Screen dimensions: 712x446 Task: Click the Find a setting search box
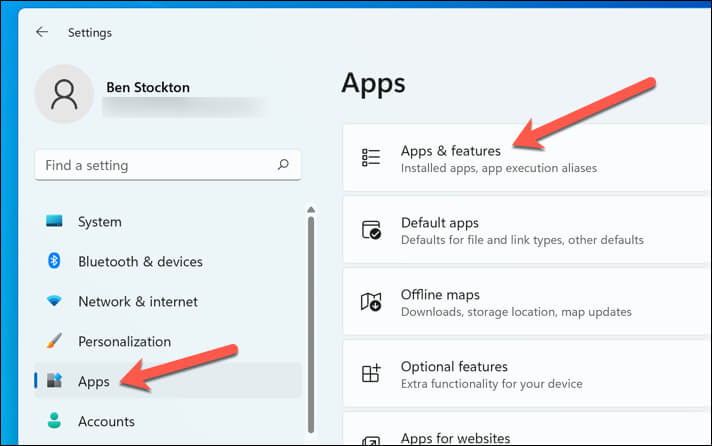click(155, 165)
